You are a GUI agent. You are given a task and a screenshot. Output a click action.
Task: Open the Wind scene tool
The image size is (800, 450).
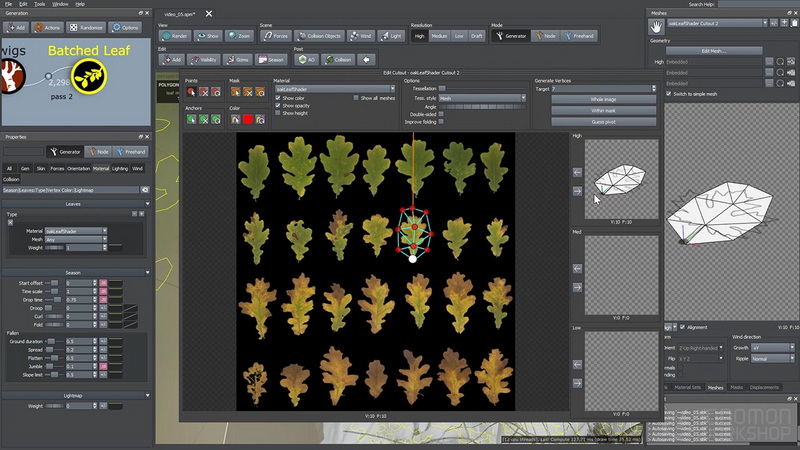[360, 36]
